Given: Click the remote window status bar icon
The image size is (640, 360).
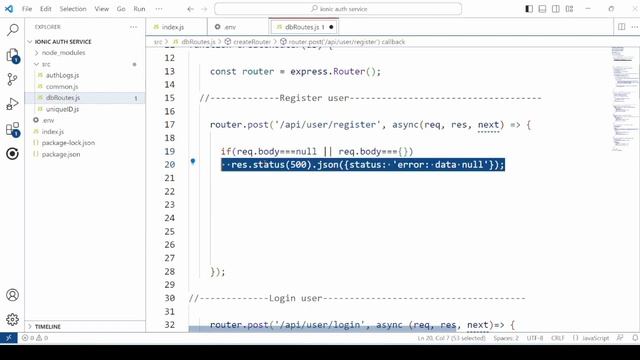Looking at the screenshot, I should [9, 338].
